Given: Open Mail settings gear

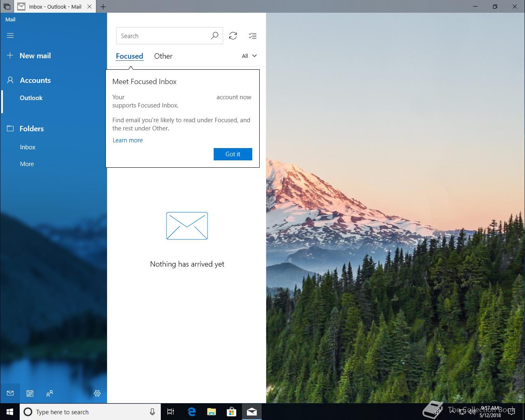Looking at the screenshot, I should pos(97,393).
